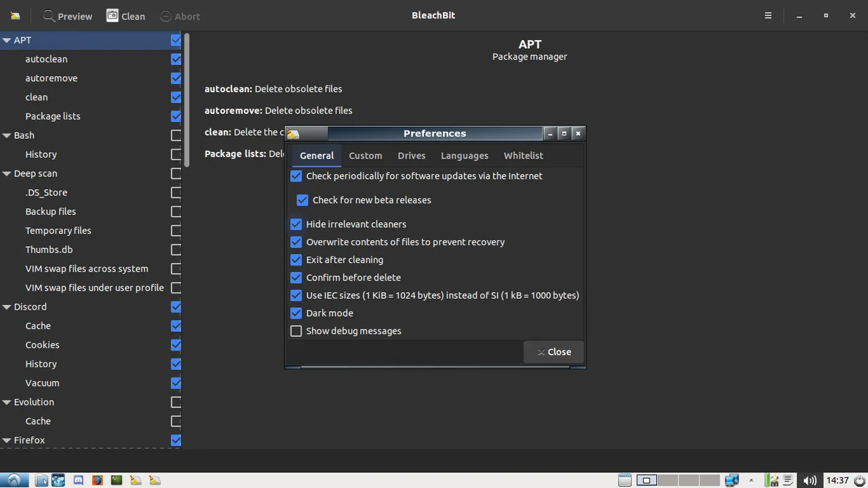Click the 14:37 clock in taskbar
The height and width of the screenshot is (488, 868).
click(x=837, y=480)
